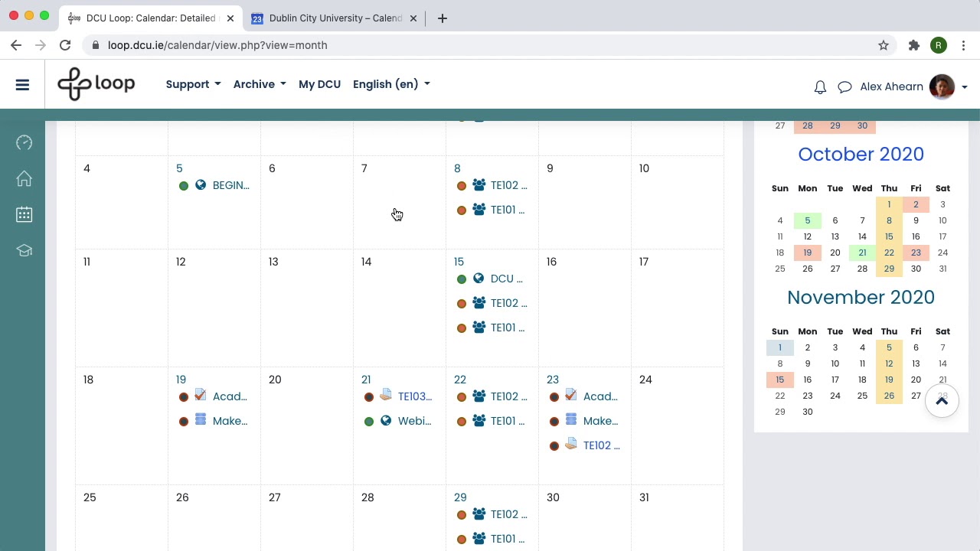Expand the Support dropdown menu
Screen dimensions: 980x551
(193, 84)
